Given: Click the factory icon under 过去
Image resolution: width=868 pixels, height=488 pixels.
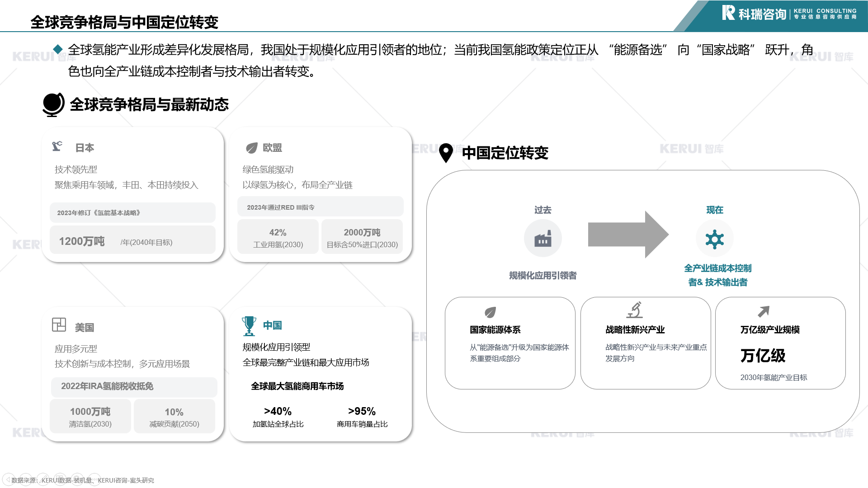Looking at the screenshot, I should click(x=542, y=239).
